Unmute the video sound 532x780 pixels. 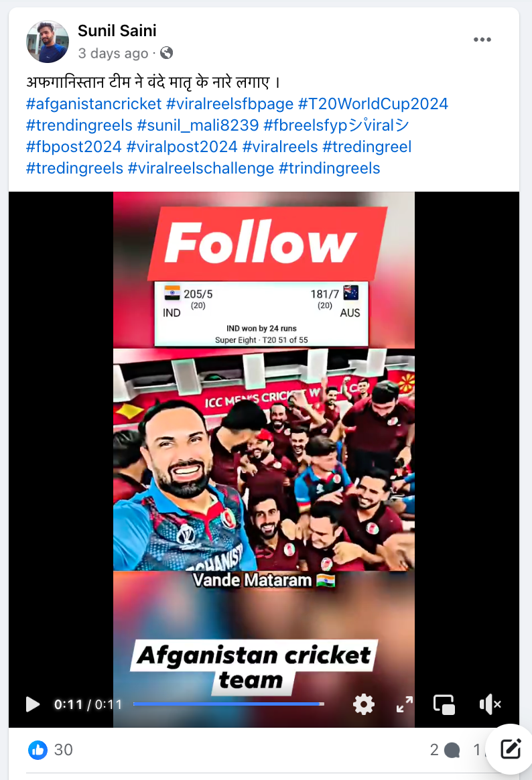490,704
